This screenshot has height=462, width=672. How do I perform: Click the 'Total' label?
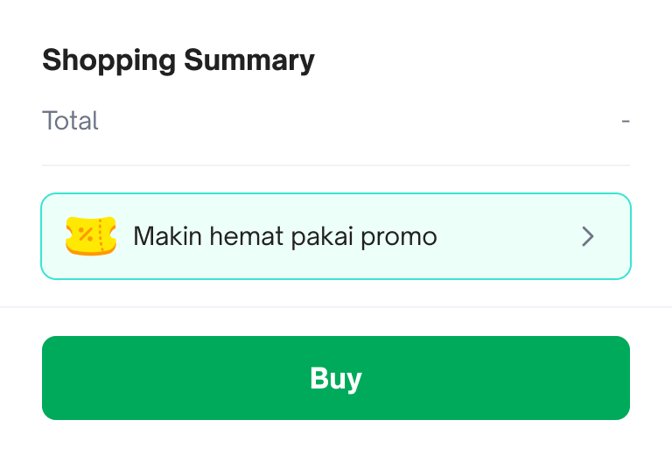point(70,120)
